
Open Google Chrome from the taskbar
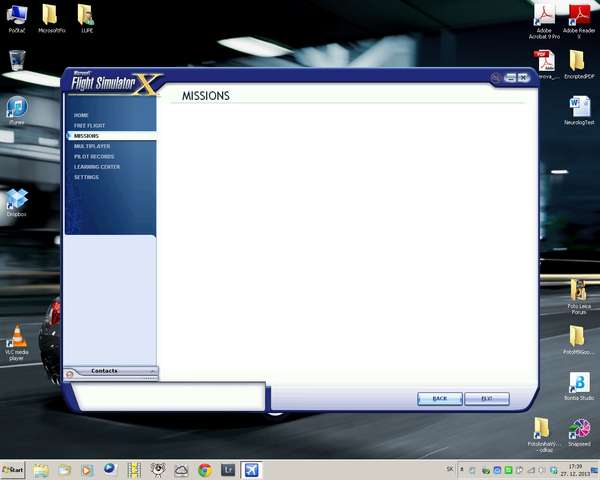205,470
